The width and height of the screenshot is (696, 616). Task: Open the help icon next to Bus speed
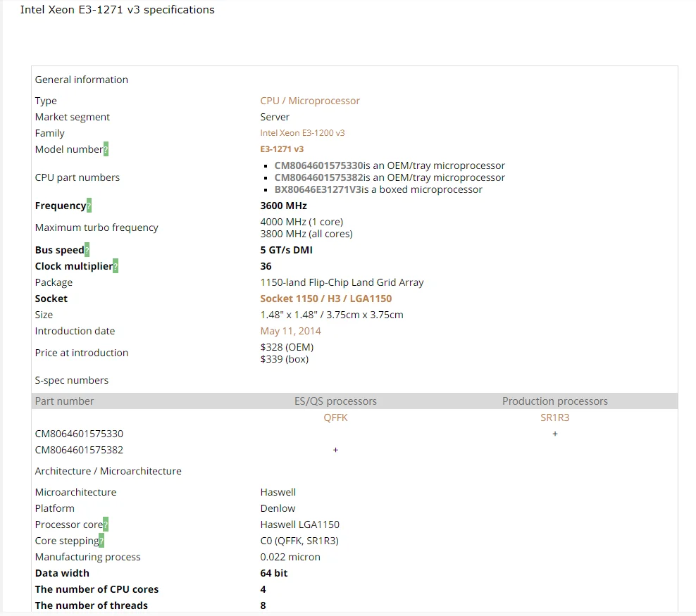[87, 250]
